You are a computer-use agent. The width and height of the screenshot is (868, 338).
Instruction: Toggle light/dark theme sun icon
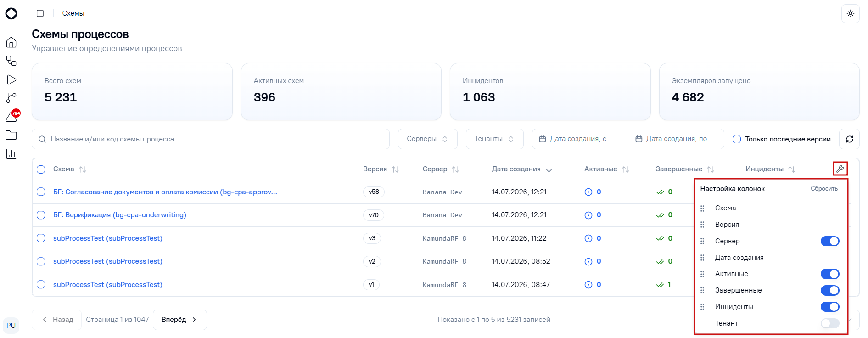[x=850, y=13]
